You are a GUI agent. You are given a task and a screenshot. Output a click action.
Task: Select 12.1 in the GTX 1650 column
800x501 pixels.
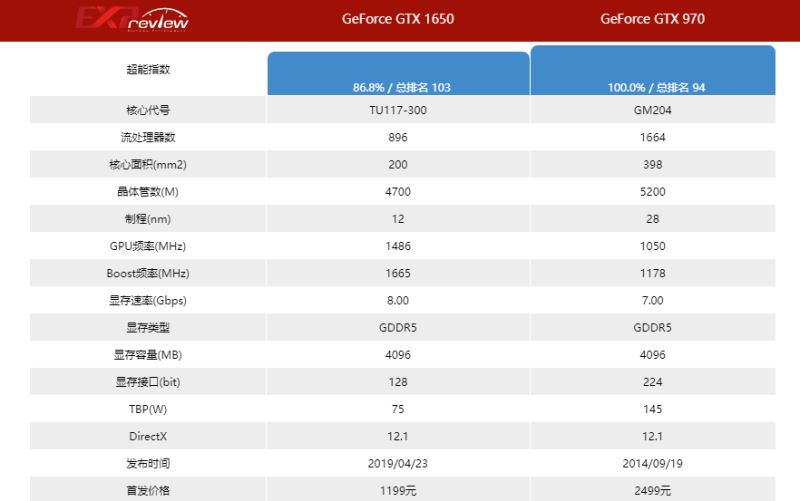click(398, 436)
